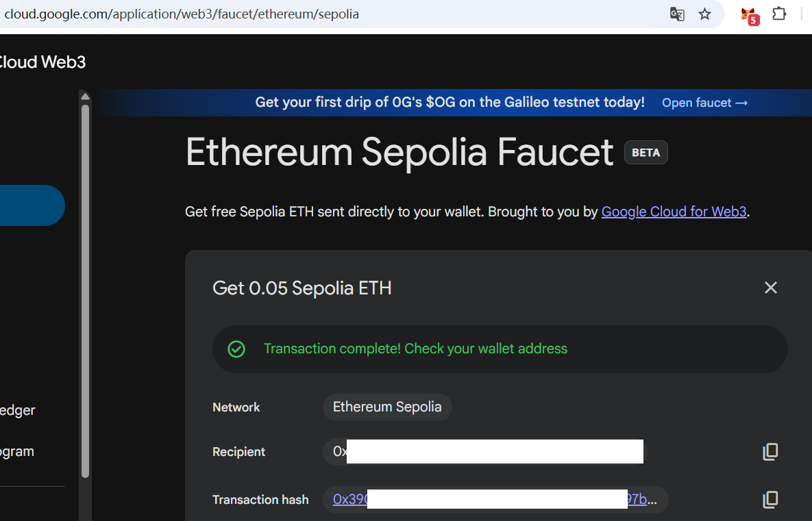
Task: Click the green transaction complete checkmark
Action: (x=236, y=349)
